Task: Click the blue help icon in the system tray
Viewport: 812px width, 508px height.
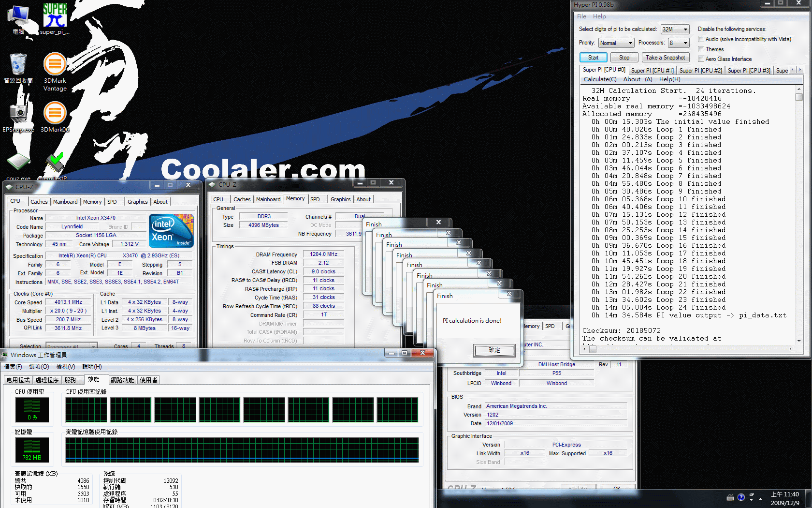Action: coord(741,497)
